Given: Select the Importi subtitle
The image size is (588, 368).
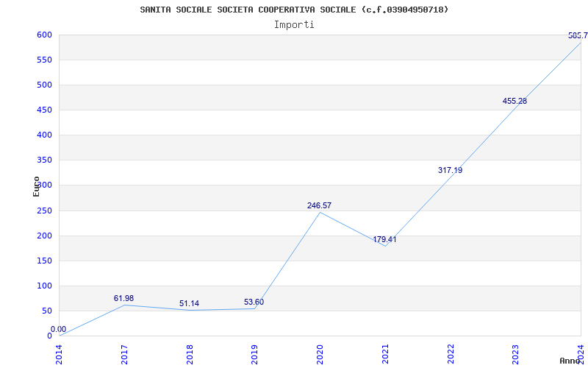Looking at the screenshot, I should 294,25.
